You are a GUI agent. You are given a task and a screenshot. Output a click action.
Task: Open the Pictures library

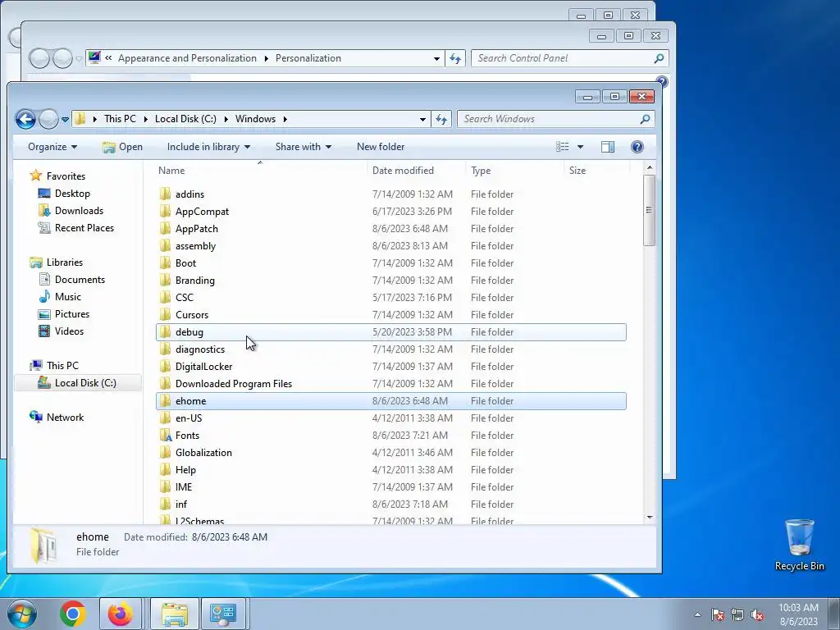pyautogui.click(x=72, y=314)
